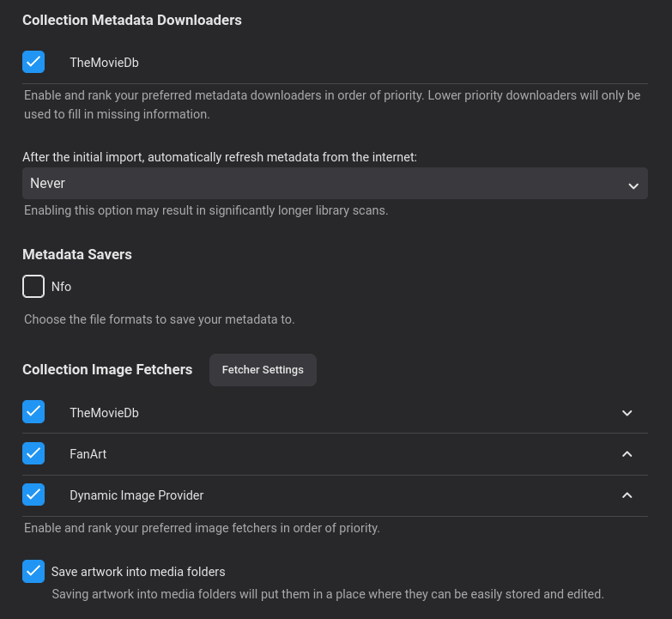Uncheck TheMovieDb under Collection Metadata Downloaders

33,62
